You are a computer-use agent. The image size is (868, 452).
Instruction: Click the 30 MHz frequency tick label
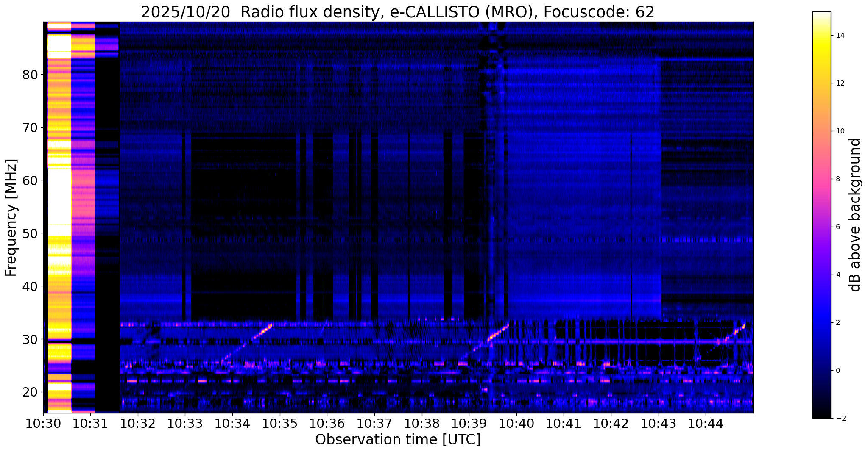(x=30, y=339)
